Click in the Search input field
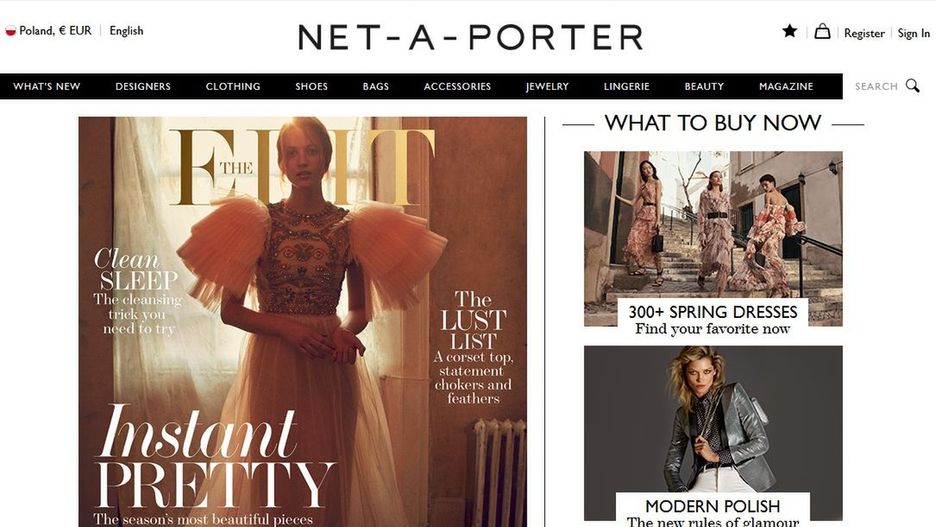936x527 pixels. click(x=876, y=87)
